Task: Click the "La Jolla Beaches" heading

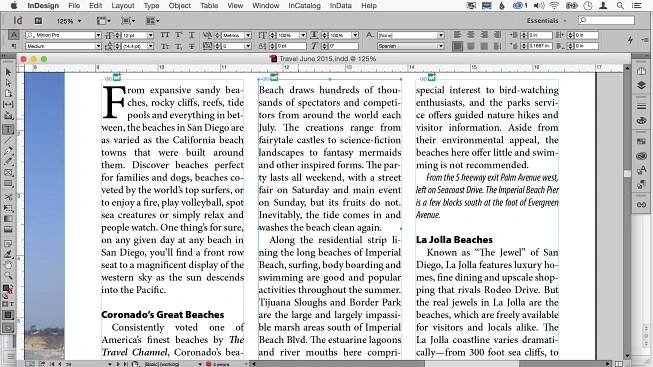Action: coord(454,240)
